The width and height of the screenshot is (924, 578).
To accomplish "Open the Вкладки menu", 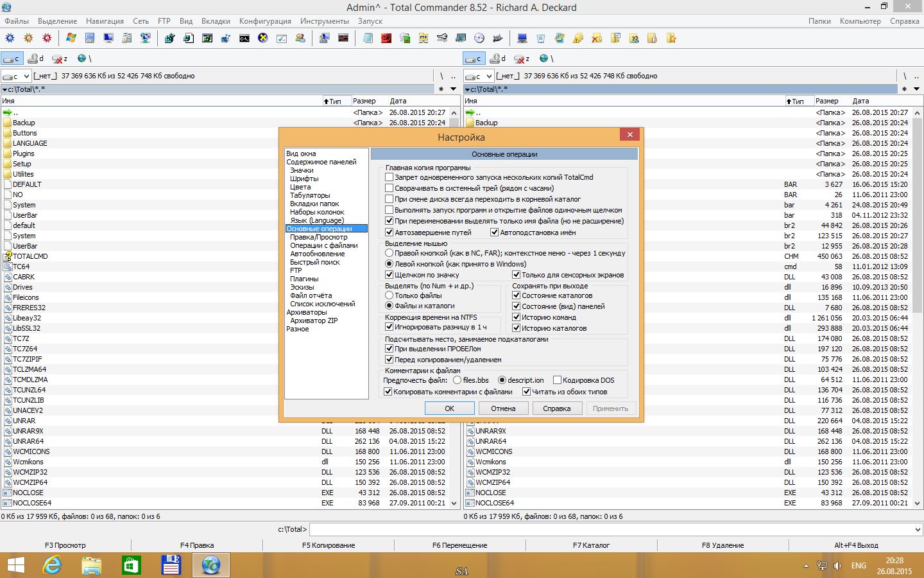I will coord(216,21).
